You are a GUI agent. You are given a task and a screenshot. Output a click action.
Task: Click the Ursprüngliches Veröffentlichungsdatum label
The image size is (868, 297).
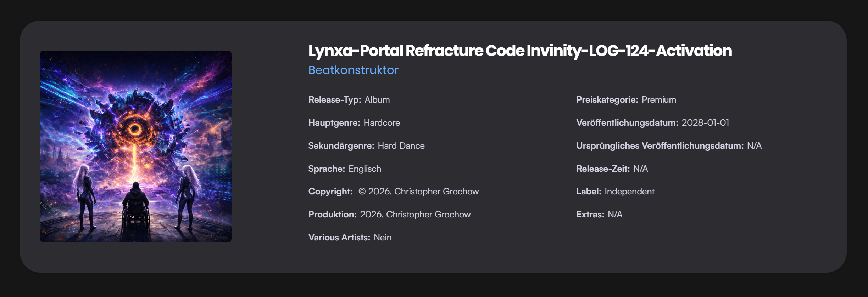[660, 146]
